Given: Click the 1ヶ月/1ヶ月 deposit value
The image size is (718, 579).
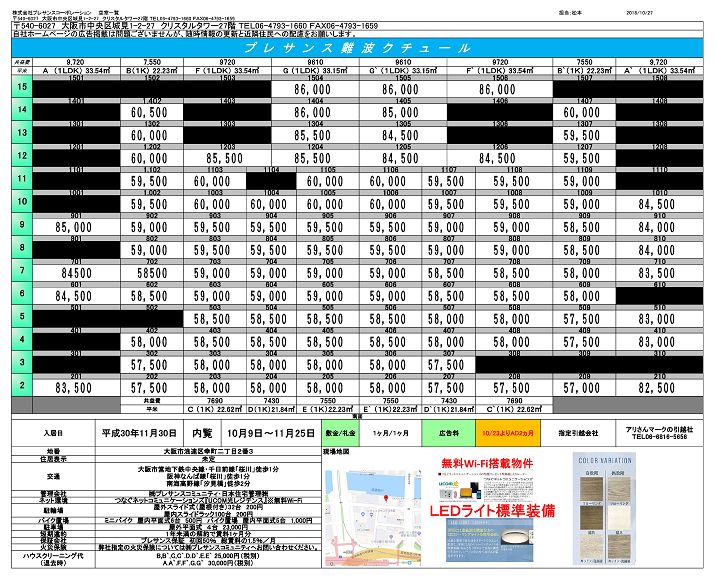Looking at the screenshot, I should [391, 433].
